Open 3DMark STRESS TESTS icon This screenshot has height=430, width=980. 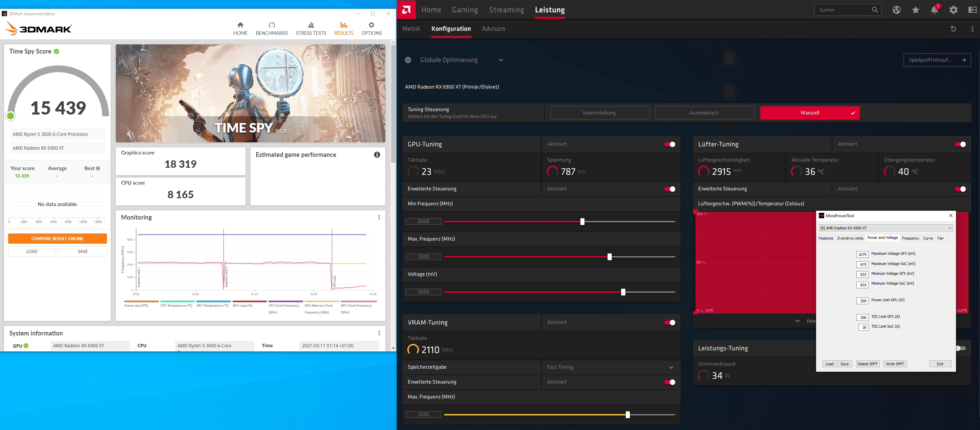pyautogui.click(x=311, y=25)
